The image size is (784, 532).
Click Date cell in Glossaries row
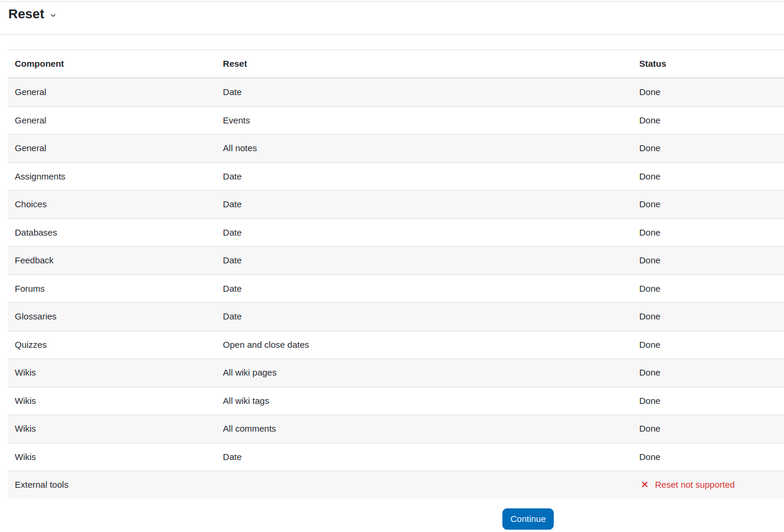232,316
